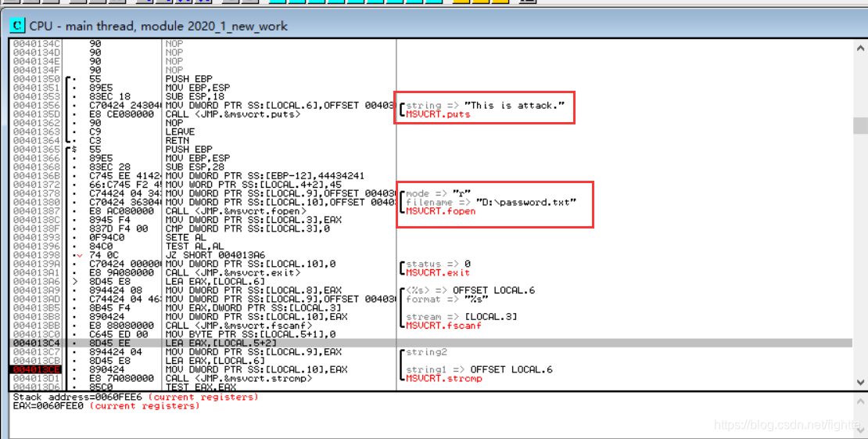Screen dimensions: 868x439
Task: Select the LEAVE instruction
Action: 180,132
